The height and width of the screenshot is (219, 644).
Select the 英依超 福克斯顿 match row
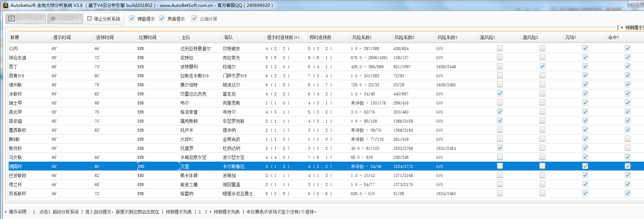point(189,121)
